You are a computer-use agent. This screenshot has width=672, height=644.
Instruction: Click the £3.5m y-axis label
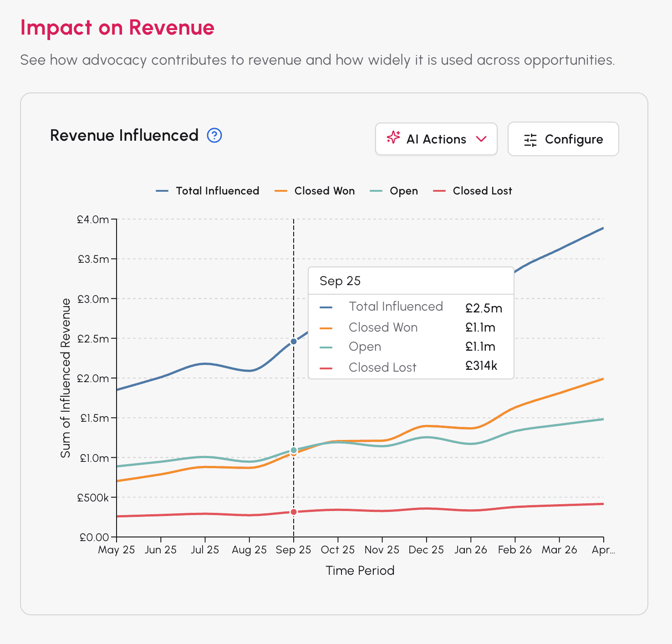93,259
